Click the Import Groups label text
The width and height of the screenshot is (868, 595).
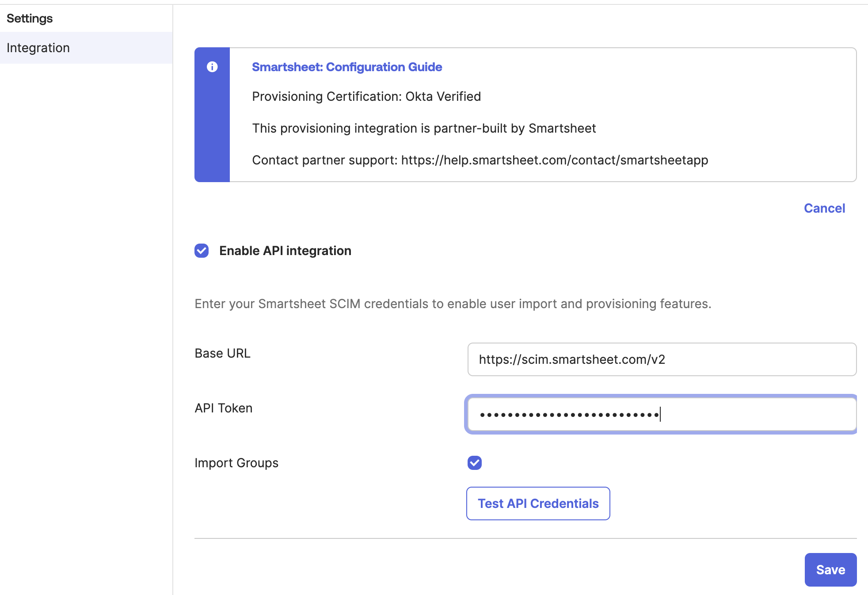pos(236,463)
